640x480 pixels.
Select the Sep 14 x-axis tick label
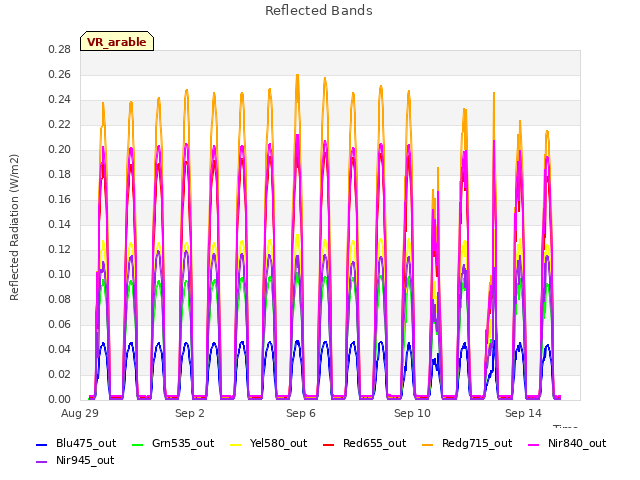click(523, 413)
